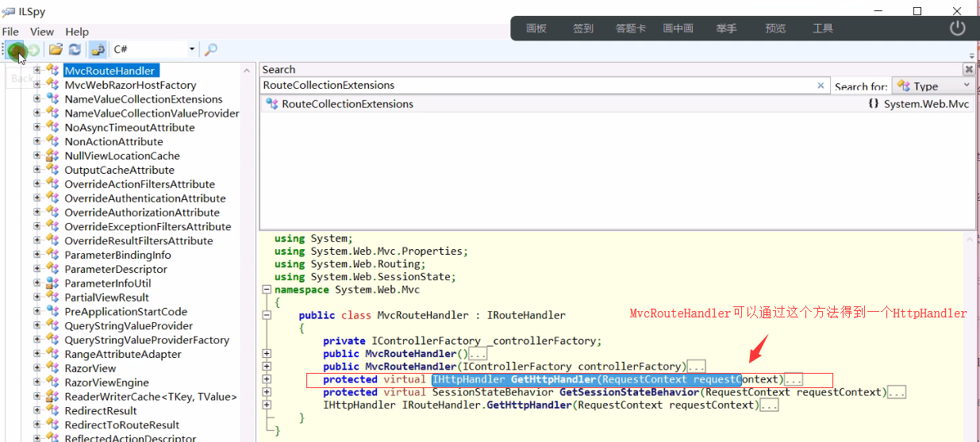The height and width of the screenshot is (442, 980).
Task: Click 预览 in the overlay bar
Action: (x=775, y=29)
